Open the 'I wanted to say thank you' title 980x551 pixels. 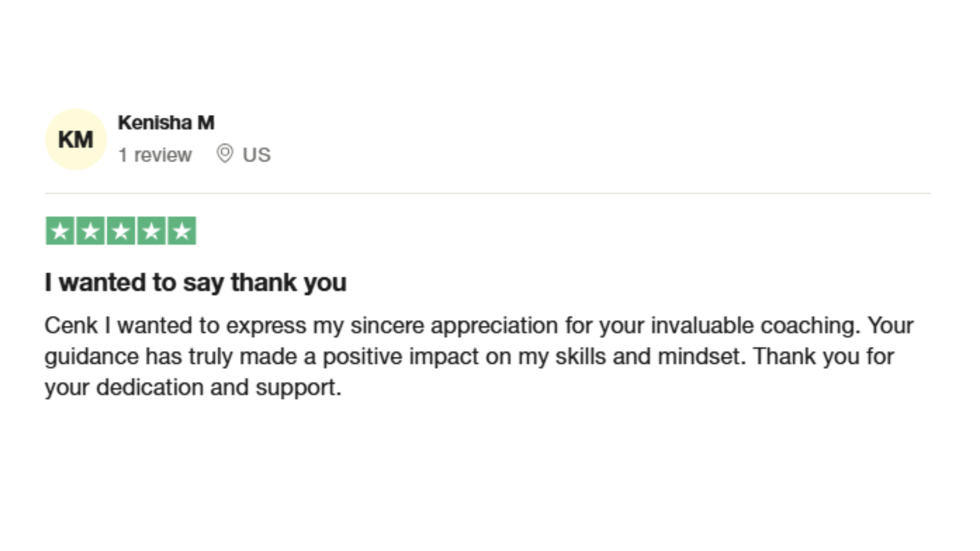(x=195, y=282)
